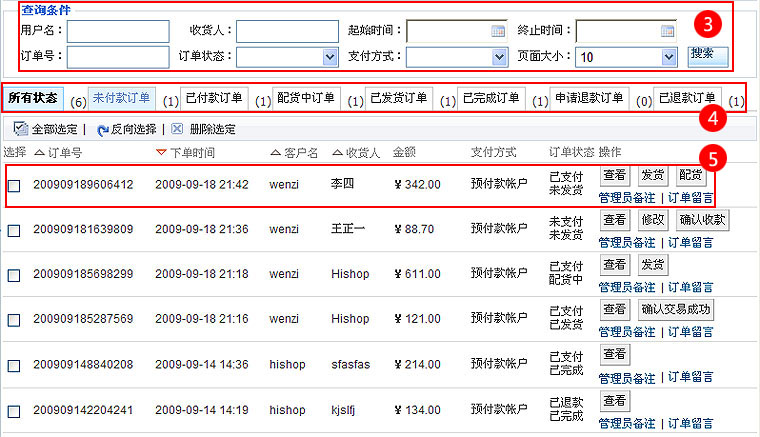Click recipient name 王正一

(x=348, y=229)
